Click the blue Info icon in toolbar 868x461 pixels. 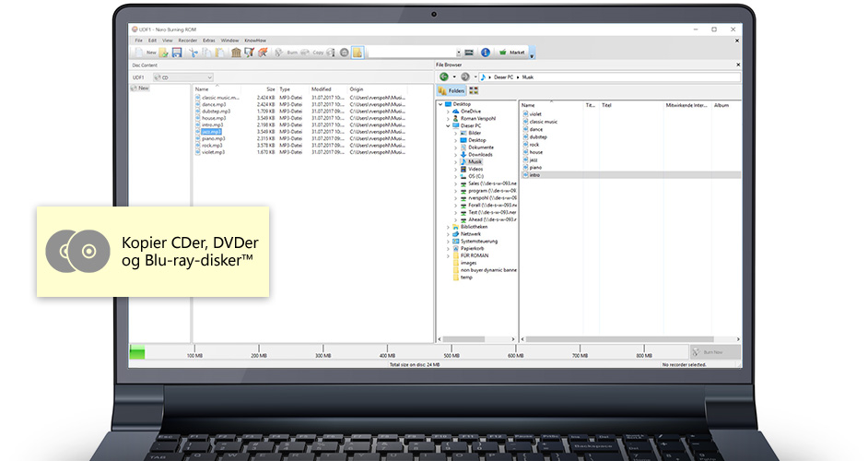click(486, 53)
